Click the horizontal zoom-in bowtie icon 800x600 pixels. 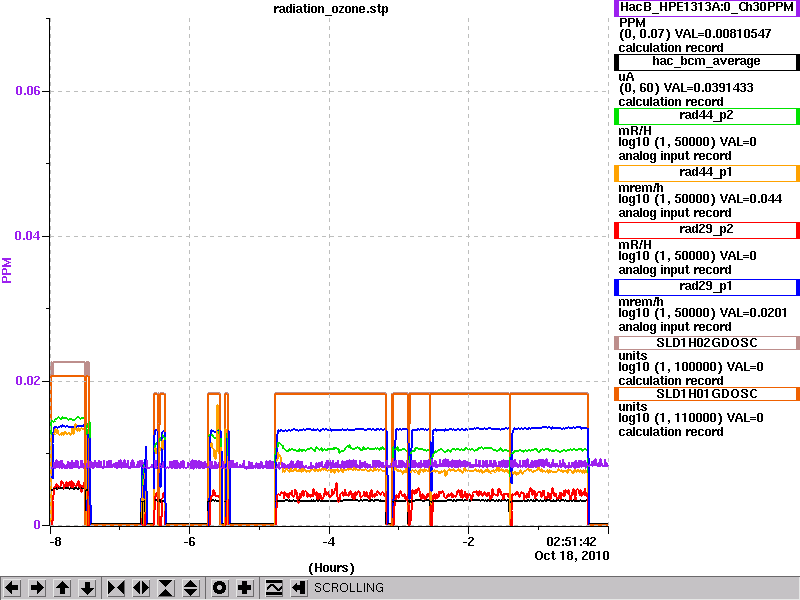116,588
